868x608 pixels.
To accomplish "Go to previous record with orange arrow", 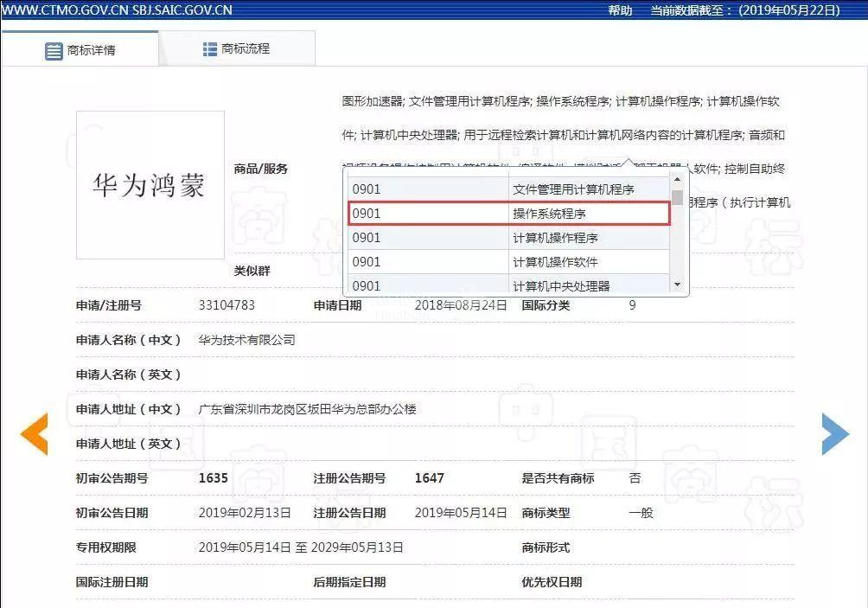I will (35, 434).
